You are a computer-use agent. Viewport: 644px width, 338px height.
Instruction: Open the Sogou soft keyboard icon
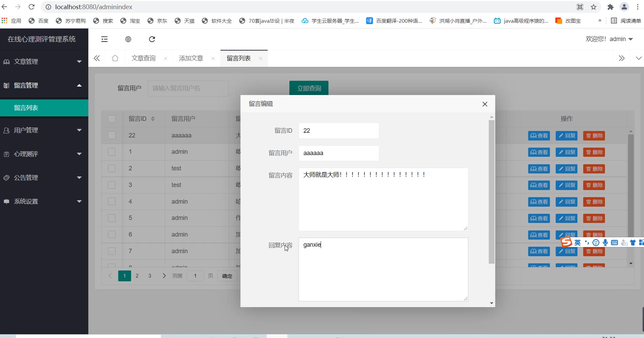[x=614, y=242]
